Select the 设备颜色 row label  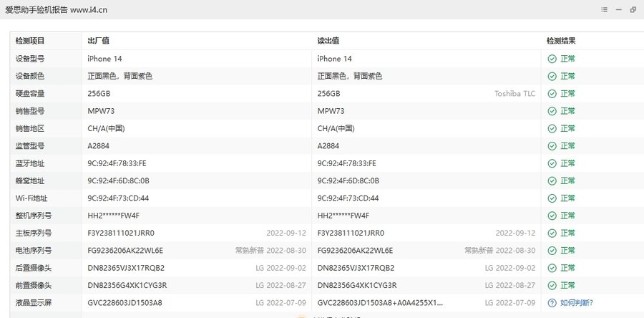tap(30, 77)
